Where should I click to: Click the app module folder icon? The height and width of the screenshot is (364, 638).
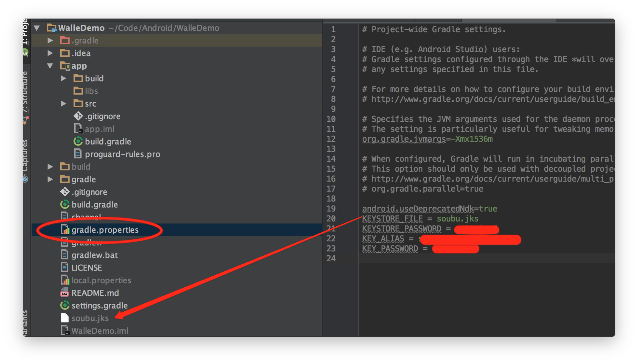pos(65,66)
